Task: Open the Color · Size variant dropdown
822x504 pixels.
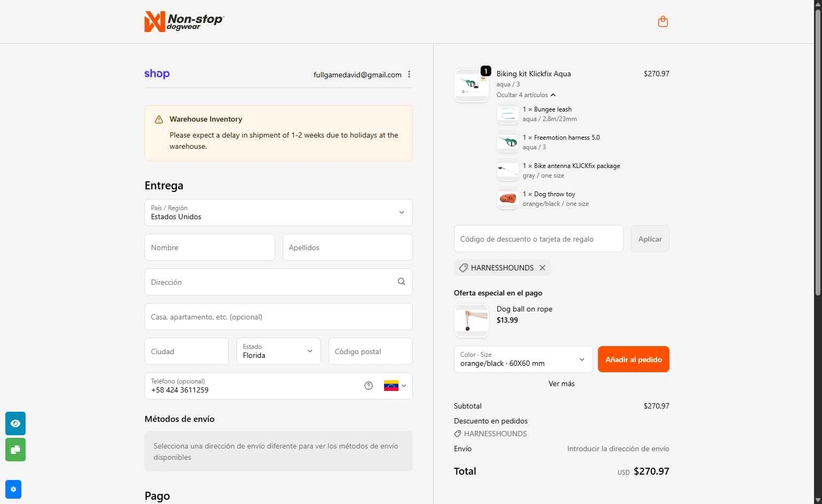Action: click(523, 359)
